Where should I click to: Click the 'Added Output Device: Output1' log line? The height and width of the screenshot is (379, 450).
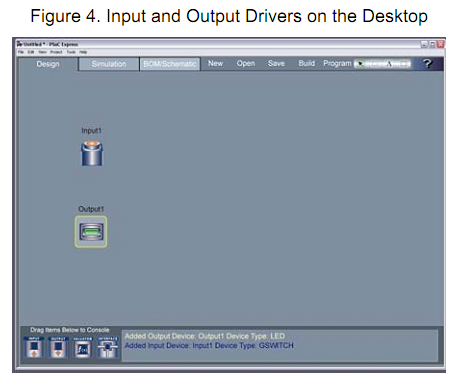click(x=205, y=336)
